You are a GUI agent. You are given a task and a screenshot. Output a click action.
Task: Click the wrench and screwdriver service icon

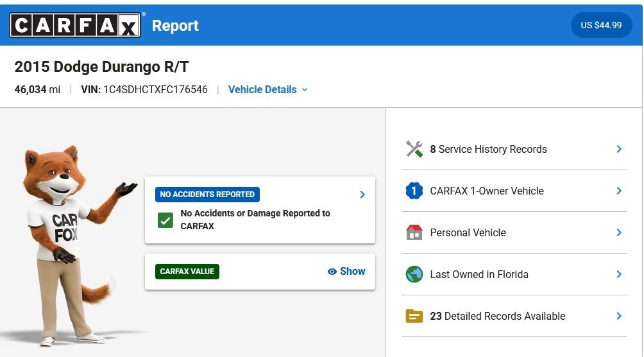[414, 150]
